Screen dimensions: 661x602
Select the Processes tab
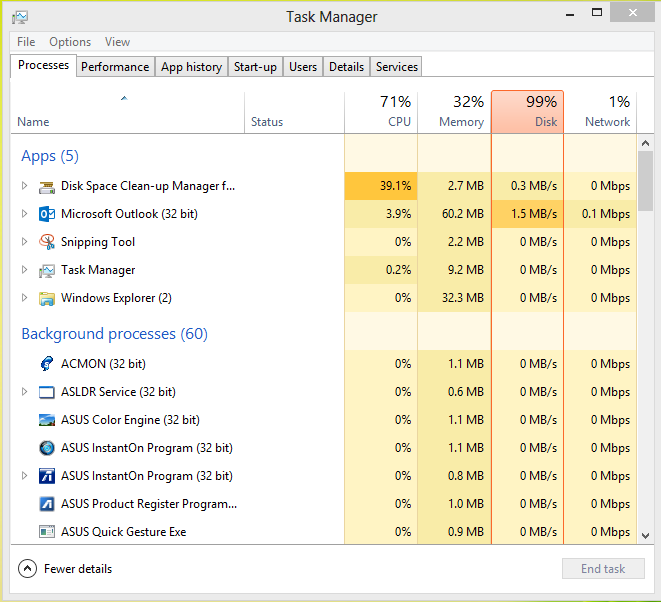click(x=43, y=65)
